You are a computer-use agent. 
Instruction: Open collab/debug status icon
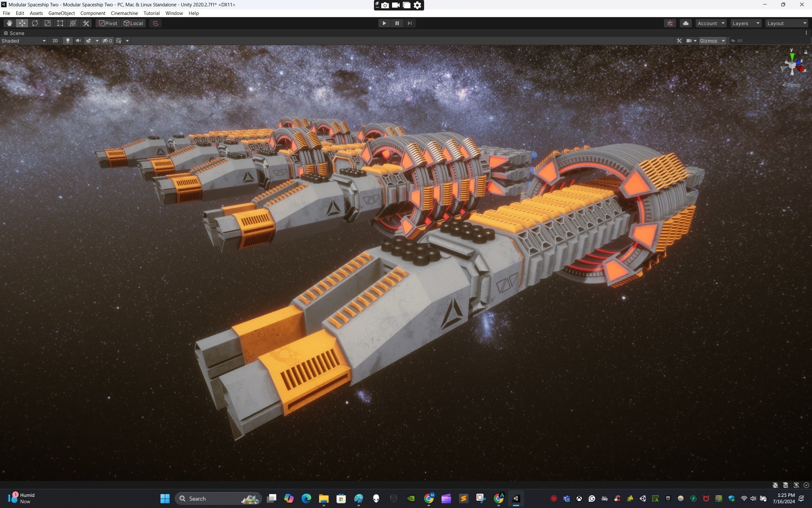(x=670, y=23)
